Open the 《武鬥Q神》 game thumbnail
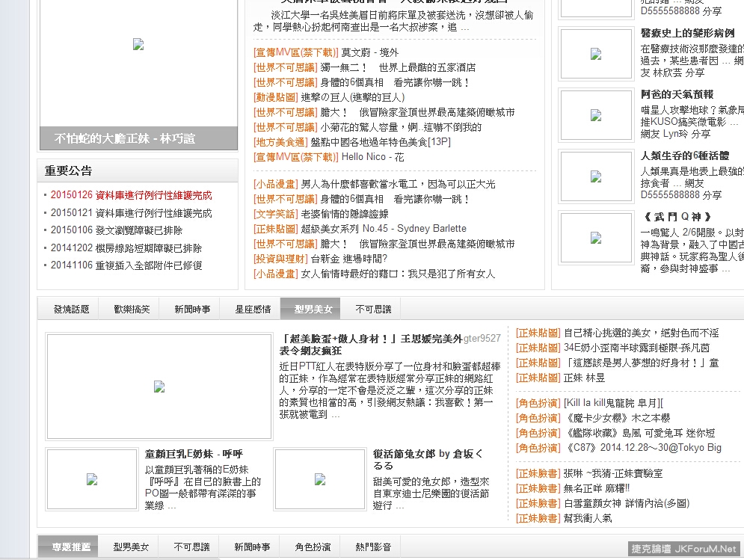This screenshot has height=560, width=744. pos(595,238)
